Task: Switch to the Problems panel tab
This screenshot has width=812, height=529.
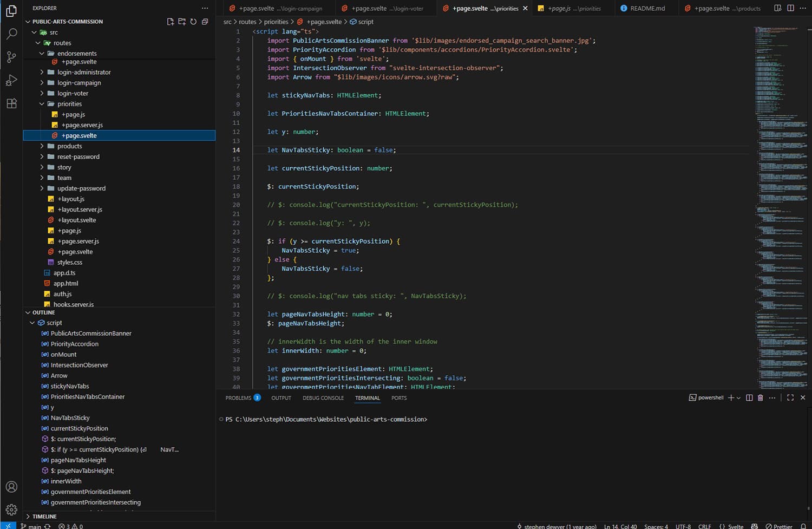Action: (x=238, y=398)
